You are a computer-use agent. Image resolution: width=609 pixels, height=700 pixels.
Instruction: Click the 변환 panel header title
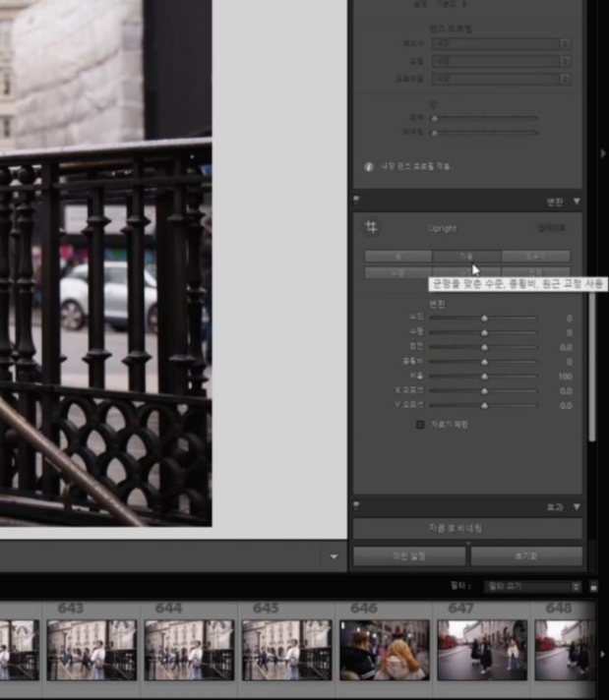[x=555, y=202]
